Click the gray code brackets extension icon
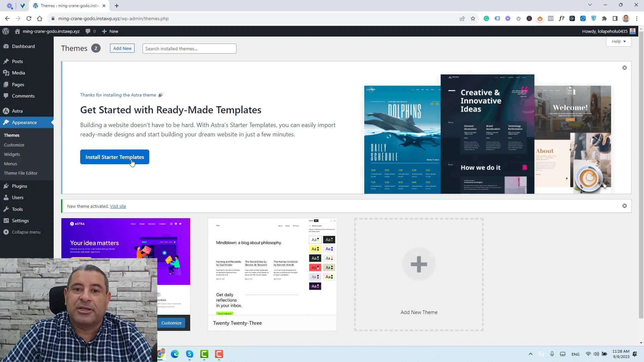The height and width of the screenshot is (362, 644). click(551, 18)
